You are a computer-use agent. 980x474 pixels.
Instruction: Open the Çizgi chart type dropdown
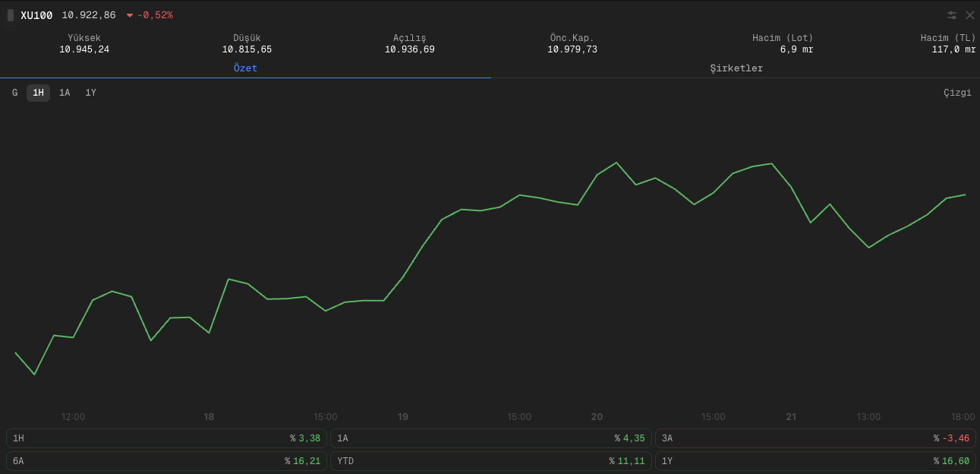click(x=956, y=93)
